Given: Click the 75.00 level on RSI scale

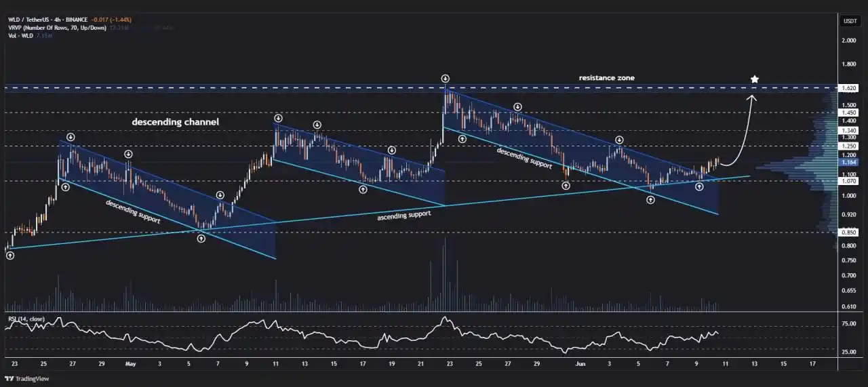Looking at the screenshot, I should pyautogui.click(x=850, y=325).
